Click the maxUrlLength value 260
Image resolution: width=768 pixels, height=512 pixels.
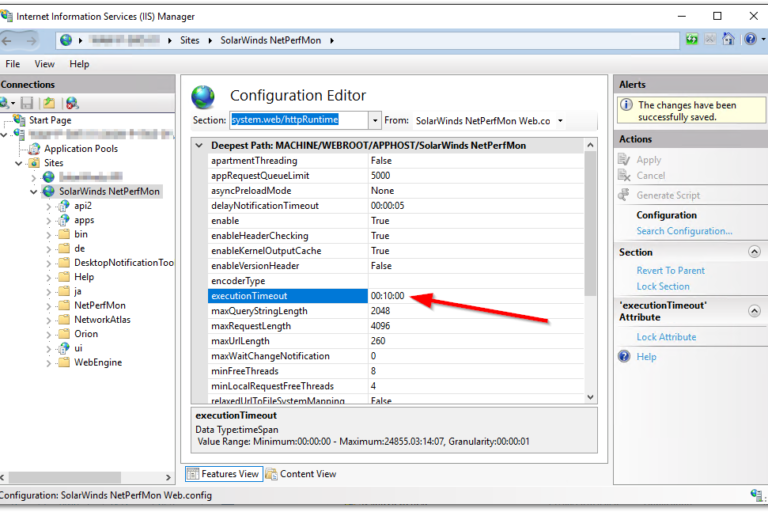click(x=378, y=341)
